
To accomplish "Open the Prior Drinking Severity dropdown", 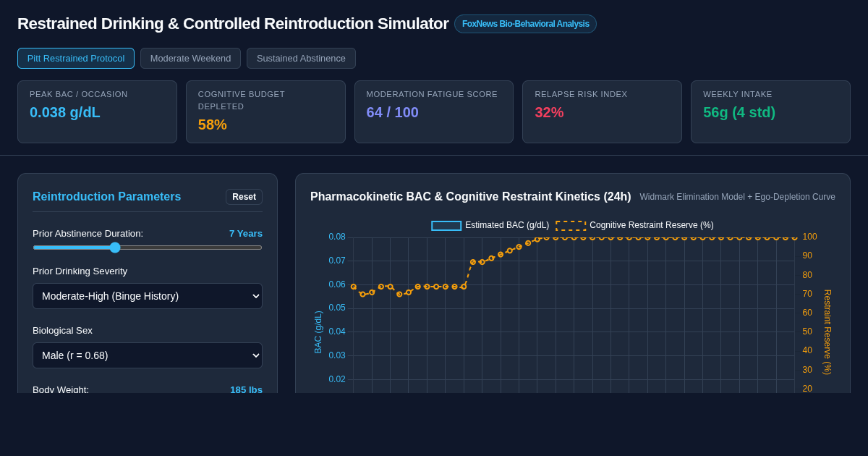I will point(148,296).
